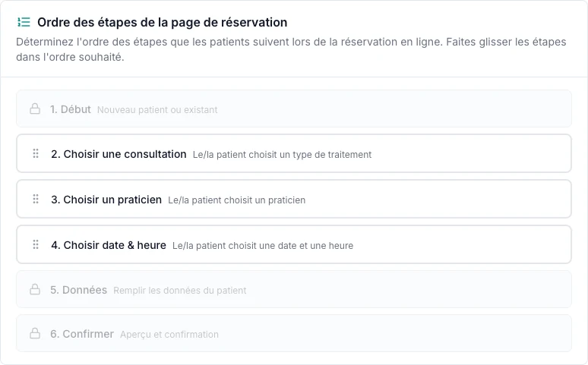Click 'Remplir les données du patient' description
This screenshot has width=588, height=365.
[x=179, y=291]
